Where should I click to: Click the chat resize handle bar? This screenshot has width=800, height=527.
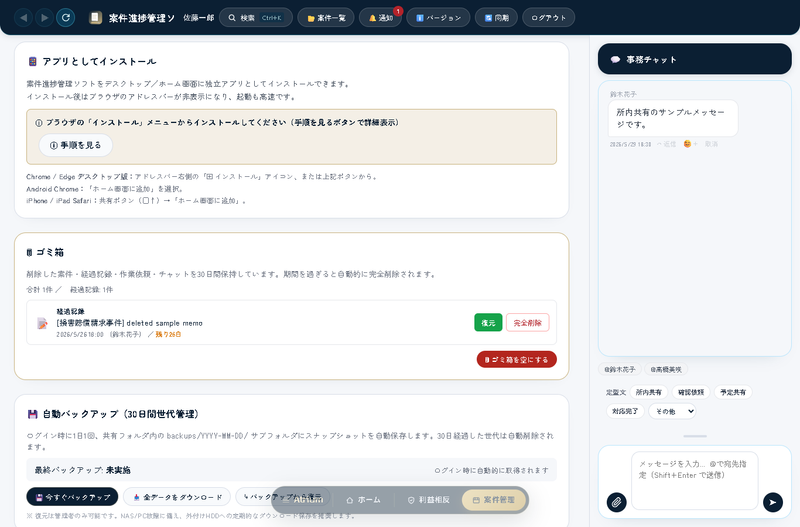(x=695, y=436)
